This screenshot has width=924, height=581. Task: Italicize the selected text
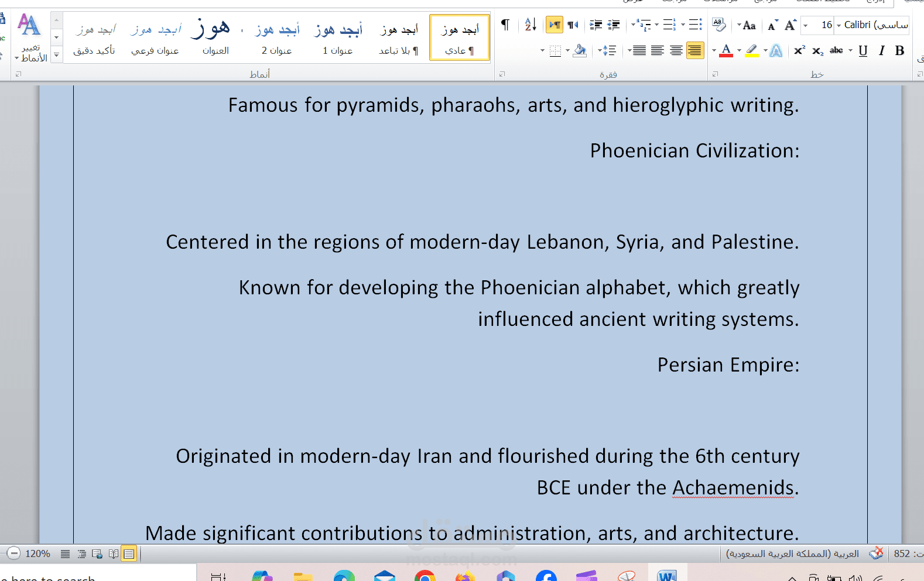coord(881,51)
